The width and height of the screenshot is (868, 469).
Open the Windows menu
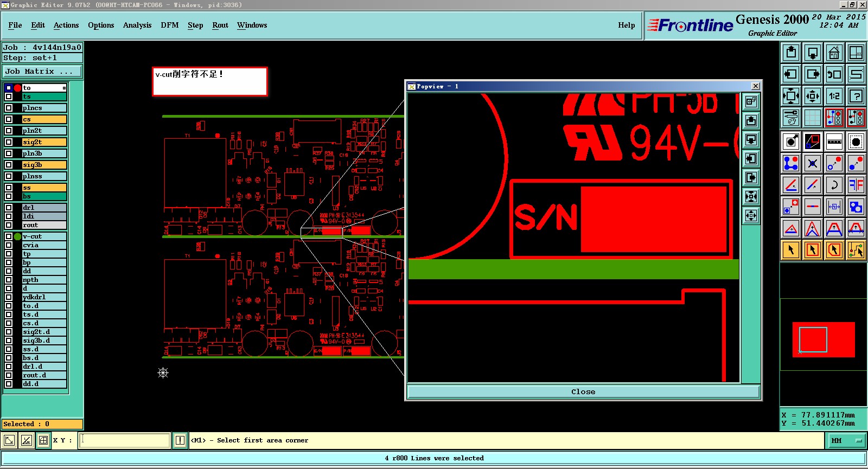tap(252, 25)
